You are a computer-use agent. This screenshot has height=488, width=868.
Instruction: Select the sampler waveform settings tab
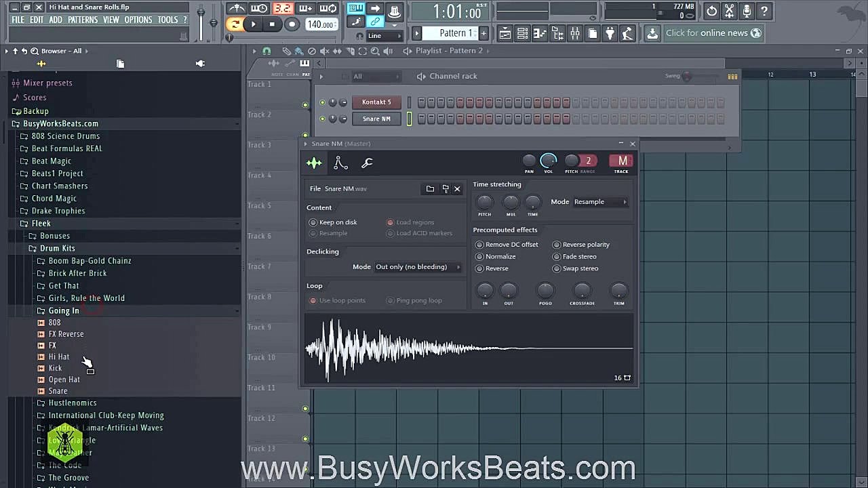click(x=314, y=163)
